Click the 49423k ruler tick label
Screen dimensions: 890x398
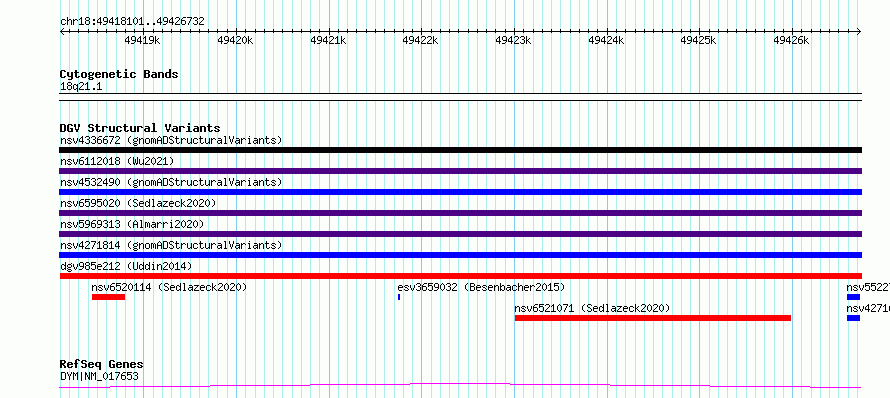(x=513, y=40)
